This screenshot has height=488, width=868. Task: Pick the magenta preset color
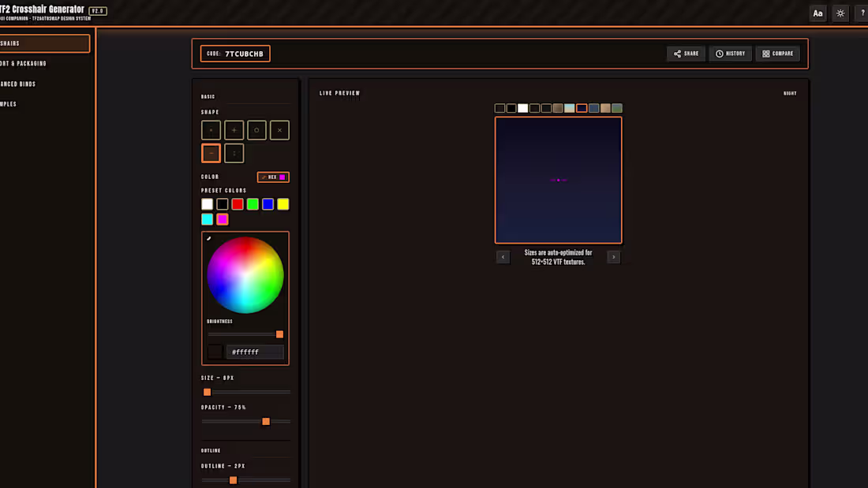click(x=222, y=219)
